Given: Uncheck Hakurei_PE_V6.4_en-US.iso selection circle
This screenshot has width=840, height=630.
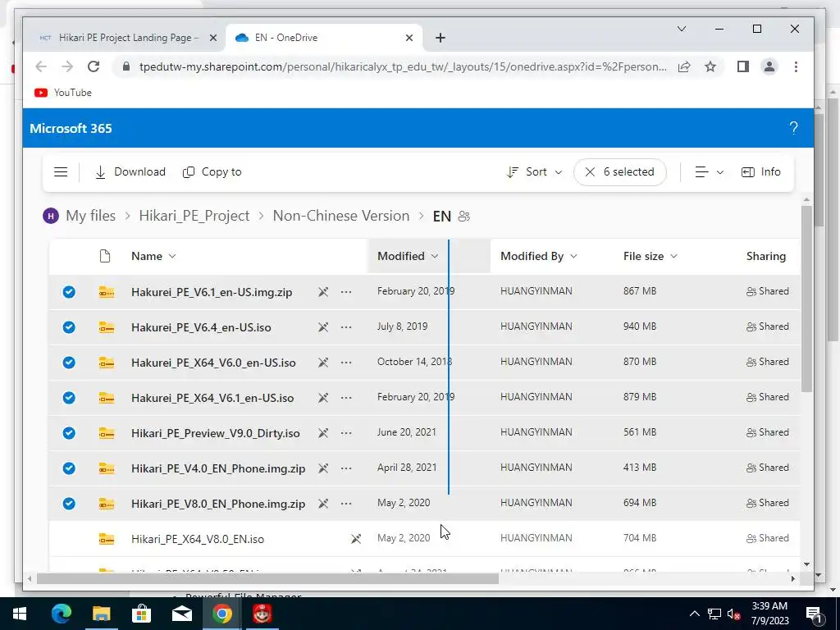Looking at the screenshot, I should coord(69,327).
